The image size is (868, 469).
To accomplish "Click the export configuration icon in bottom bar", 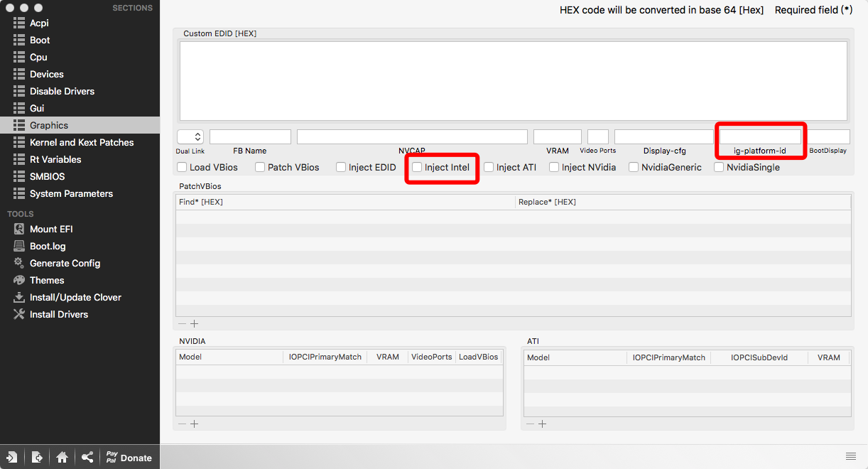I will pos(37,457).
